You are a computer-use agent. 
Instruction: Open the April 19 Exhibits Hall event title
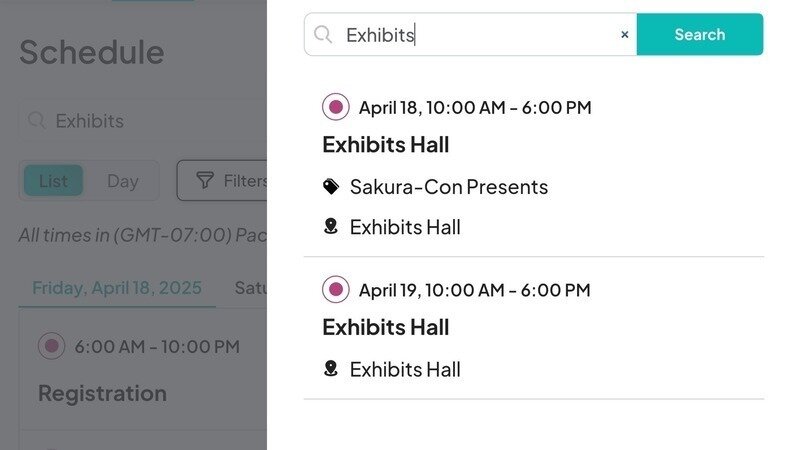[385, 327]
